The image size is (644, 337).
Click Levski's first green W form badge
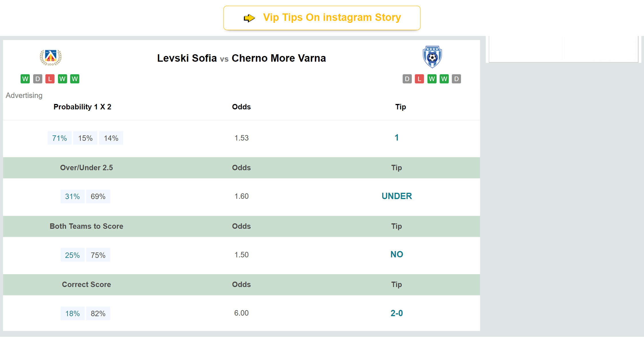coord(25,79)
